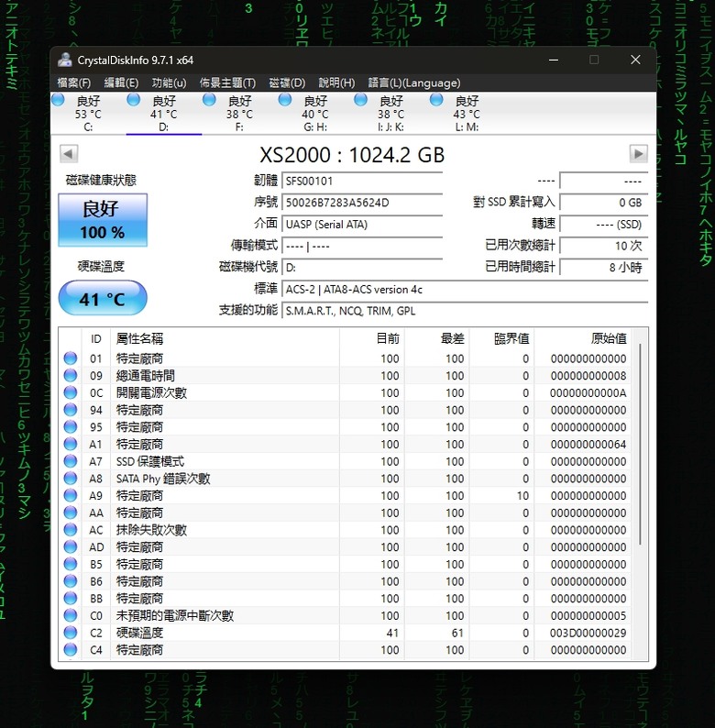
Task: Click the 屬性名稱 column header
Action: (x=225, y=338)
